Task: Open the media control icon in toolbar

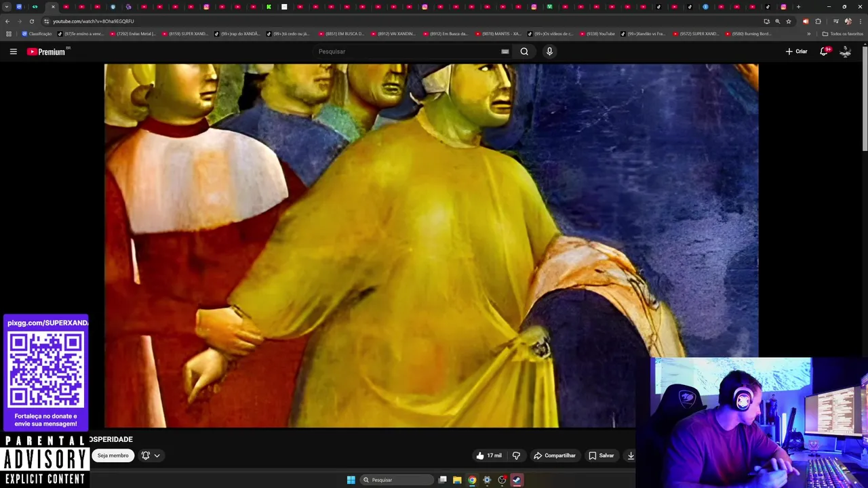Action: 835,21
